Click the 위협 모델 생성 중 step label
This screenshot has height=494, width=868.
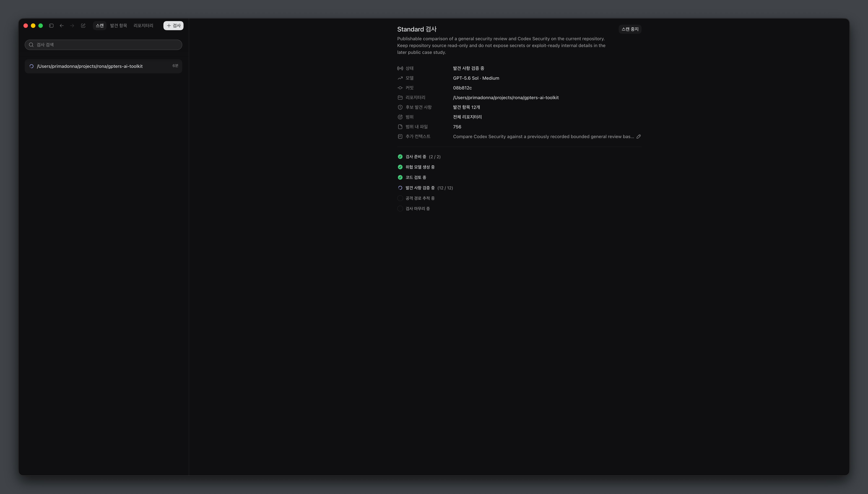(x=420, y=167)
